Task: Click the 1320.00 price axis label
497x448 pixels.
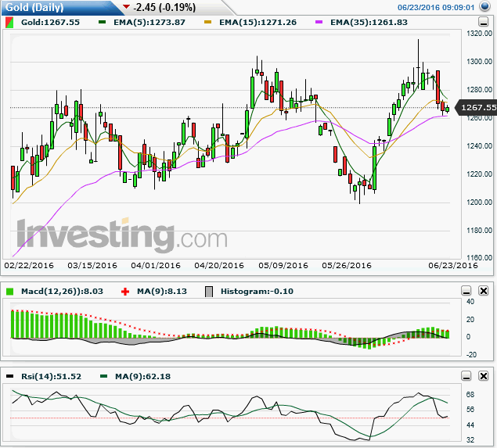Action: tap(479, 34)
